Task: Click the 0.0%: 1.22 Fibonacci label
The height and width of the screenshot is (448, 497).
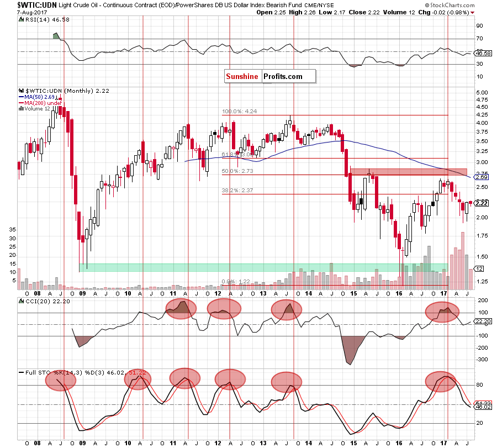Action: pyautogui.click(x=236, y=282)
